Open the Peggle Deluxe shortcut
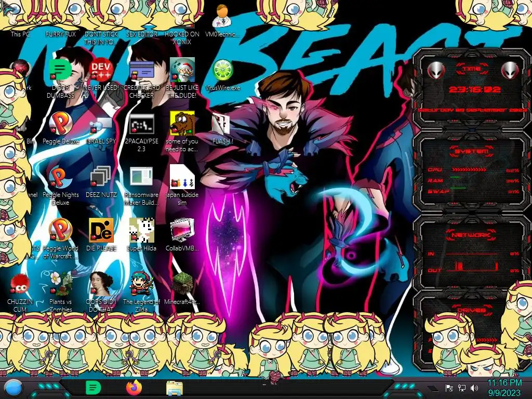 click(60, 128)
